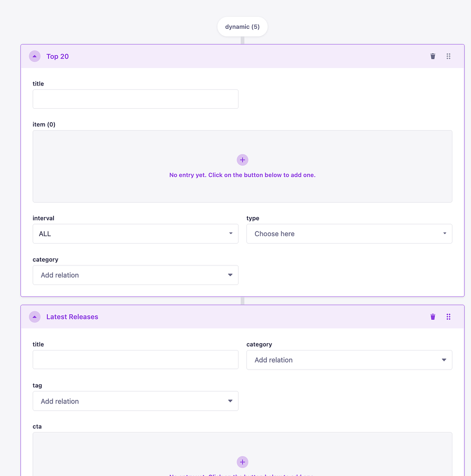Open the type dropdown labeled Choose here

(349, 233)
